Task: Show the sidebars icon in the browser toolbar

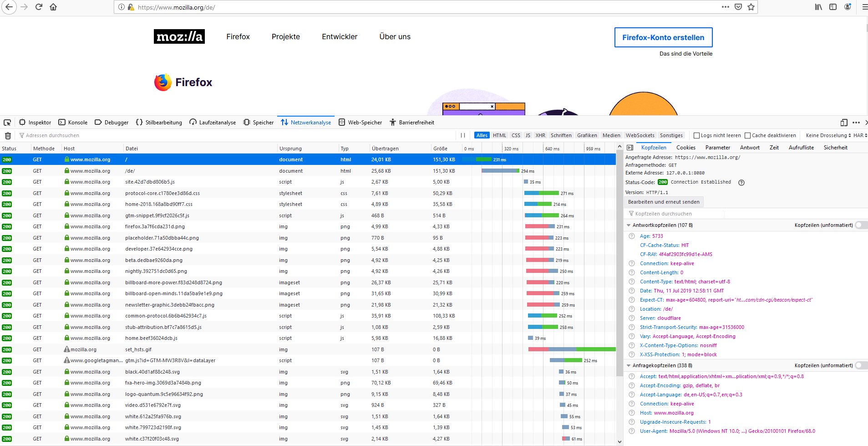Action: (833, 7)
